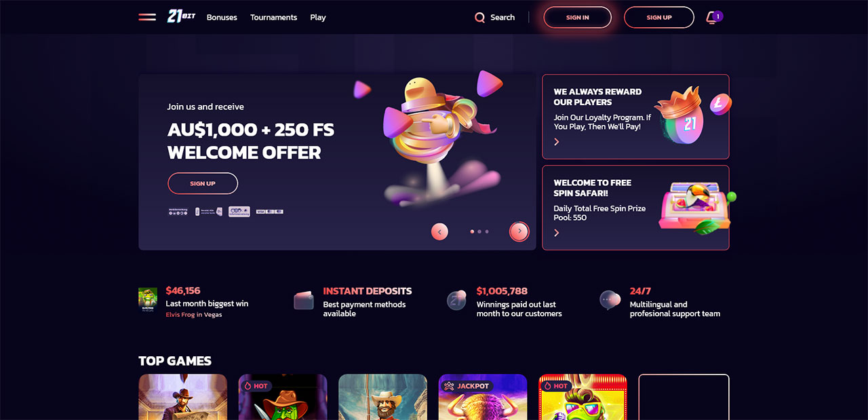This screenshot has height=420, width=868.
Task: Select the third carousel dot
Action: click(x=487, y=231)
